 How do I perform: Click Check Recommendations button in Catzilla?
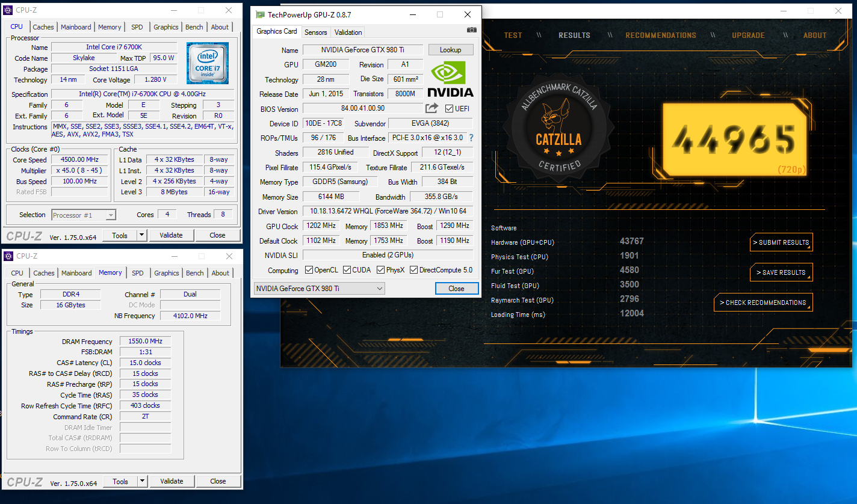(x=763, y=303)
